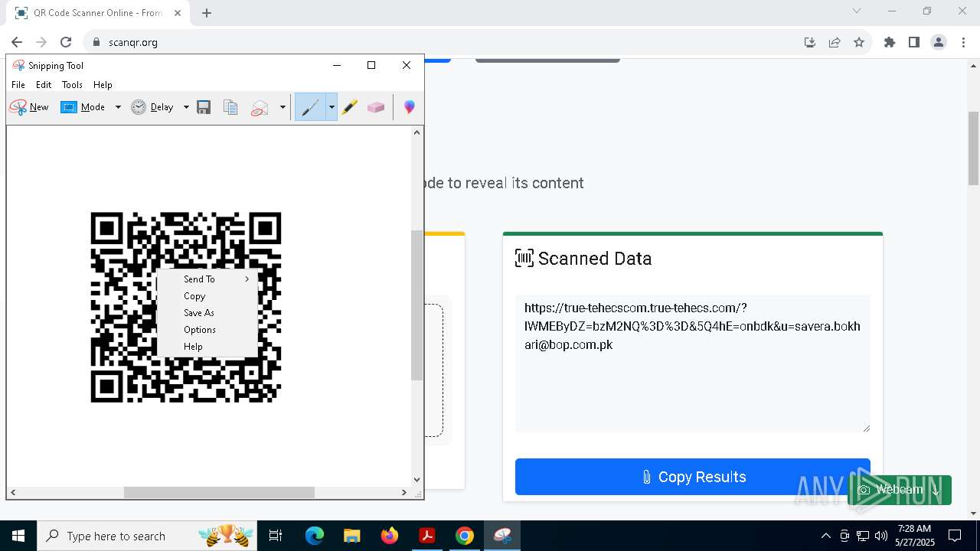Switch to Chrome in taskbar
Screen dimensions: 980x551
[x=465, y=536]
